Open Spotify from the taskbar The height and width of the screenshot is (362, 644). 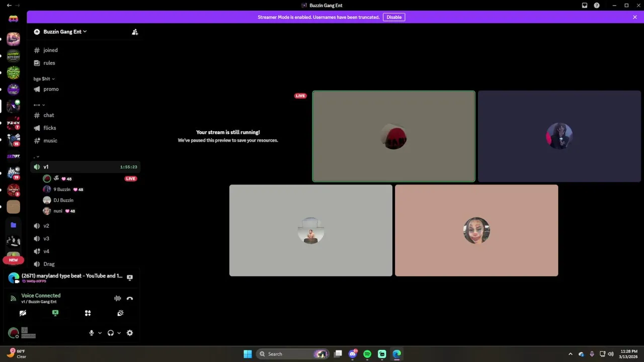click(367, 354)
